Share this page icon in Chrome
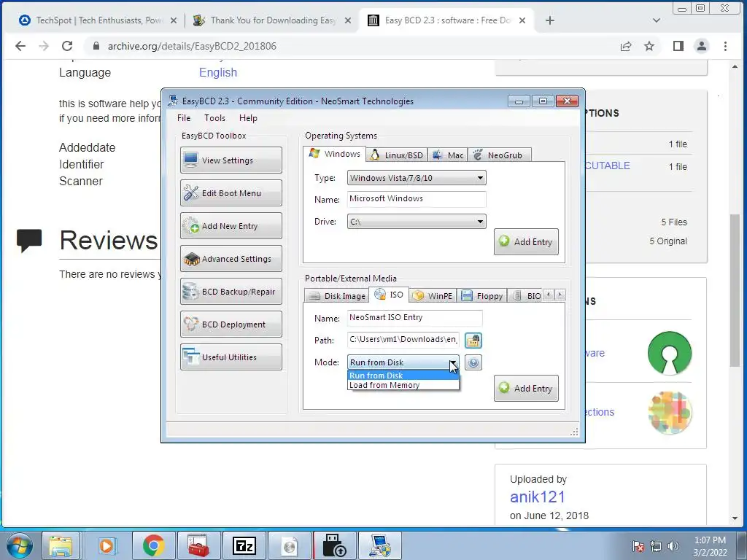Viewport: 747px width, 560px height. (625, 46)
